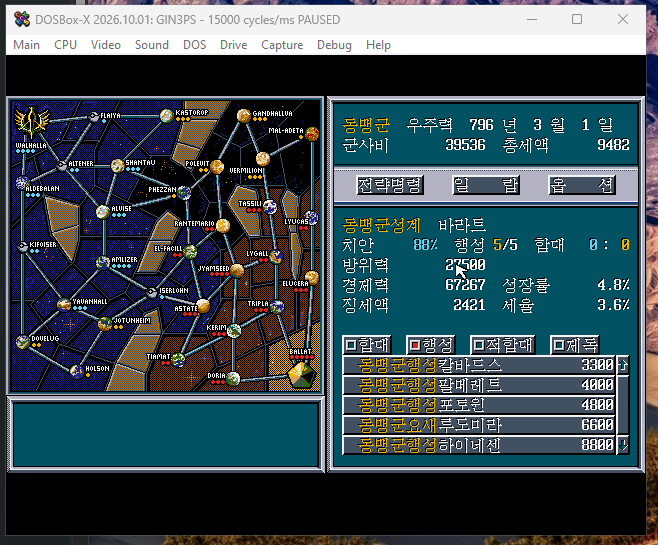Image resolution: width=658 pixels, height=545 pixels.
Task: Select the 포토원 planet row
Action: coord(479,405)
